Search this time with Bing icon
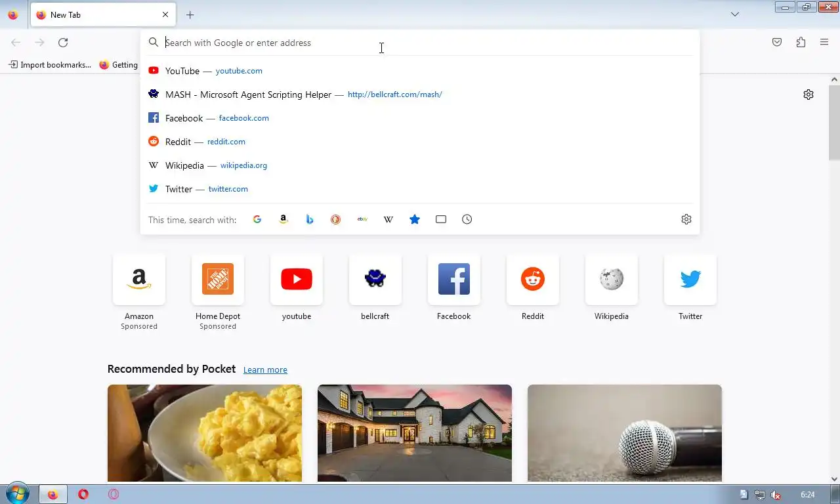The height and width of the screenshot is (504, 840). (310, 219)
